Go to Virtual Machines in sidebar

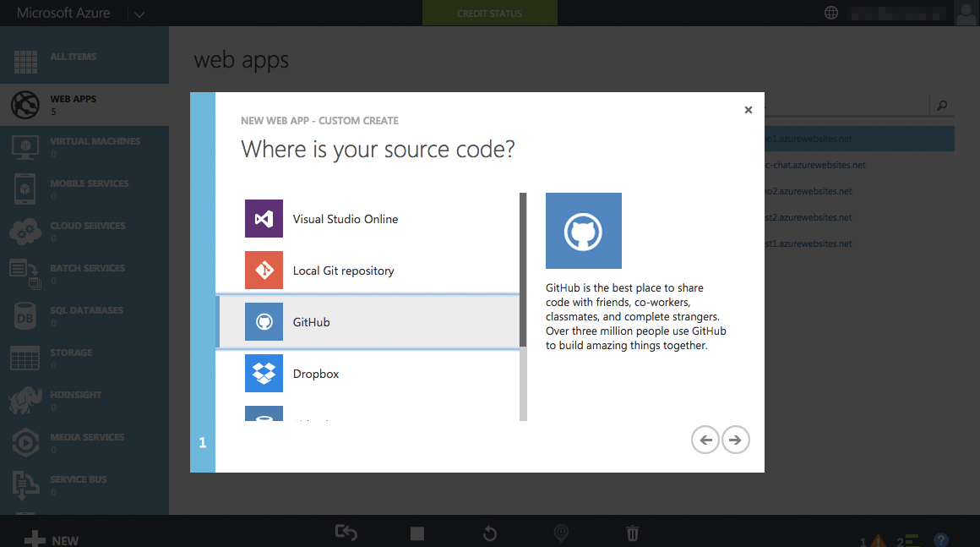click(84, 147)
